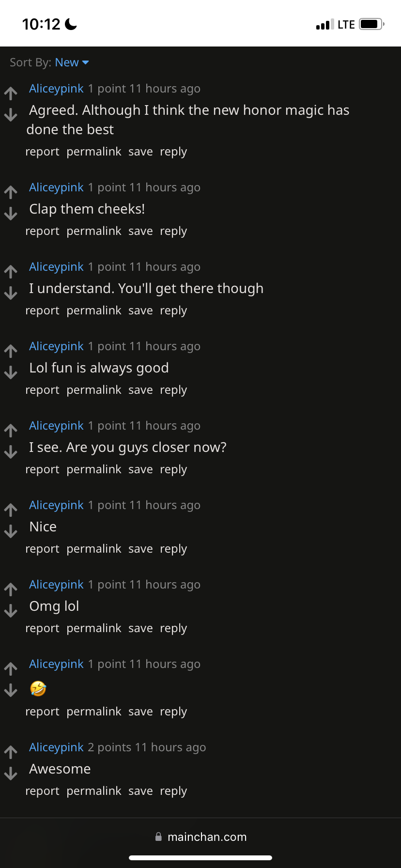401x868 pixels.
Task: Upvote the "Agreed. Although I think" comment
Action: [x=11, y=93]
